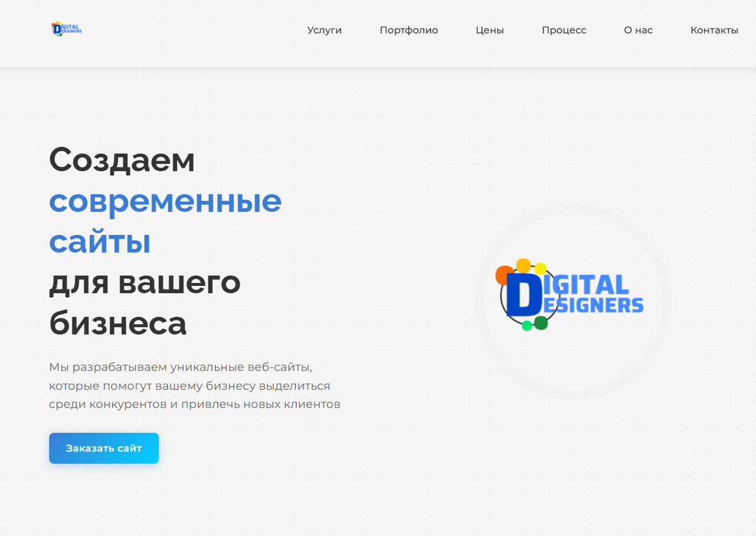The image size is (756, 536).
Task: Open the Контакты section from the nav
Action: (714, 30)
